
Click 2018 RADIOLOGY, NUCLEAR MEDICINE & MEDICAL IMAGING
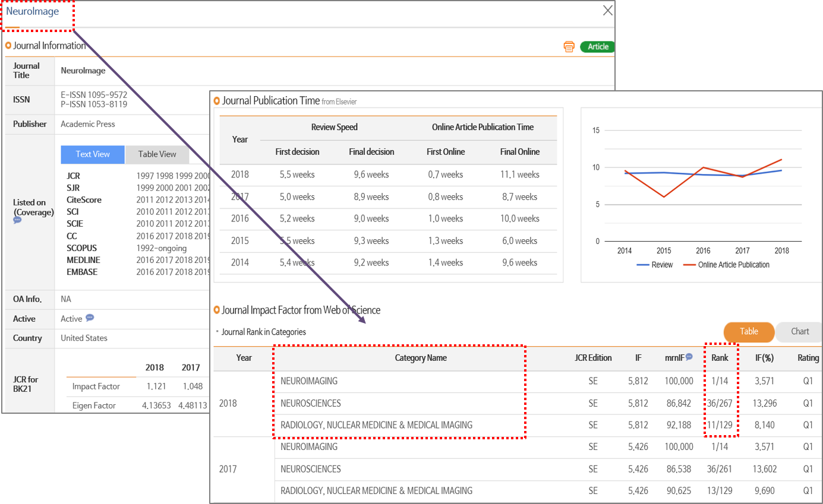[376, 425]
